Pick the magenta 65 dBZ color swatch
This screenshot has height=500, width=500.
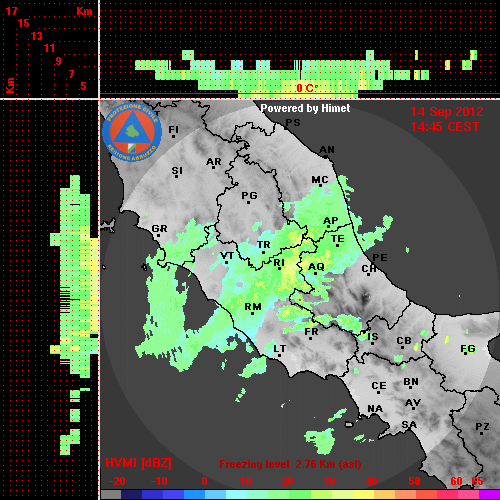coord(489,494)
